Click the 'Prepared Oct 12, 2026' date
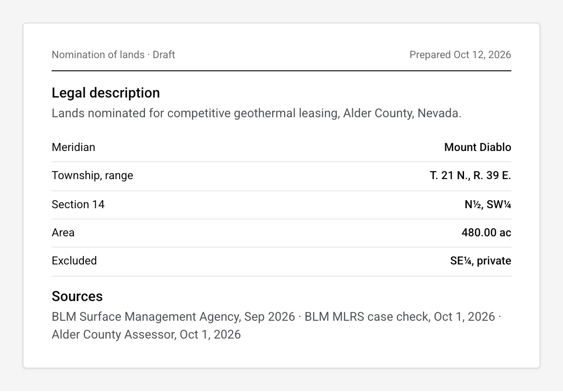 pos(460,55)
